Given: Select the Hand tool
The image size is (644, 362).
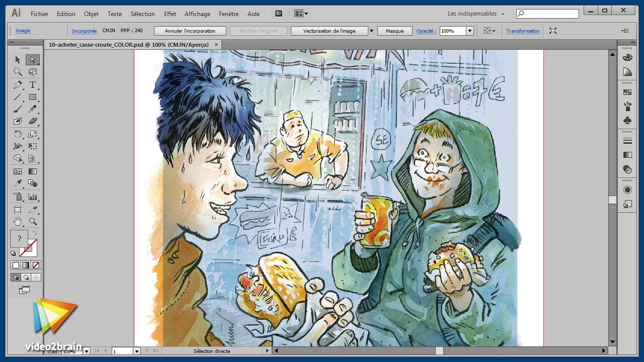Looking at the screenshot, I should pos(18,221).
